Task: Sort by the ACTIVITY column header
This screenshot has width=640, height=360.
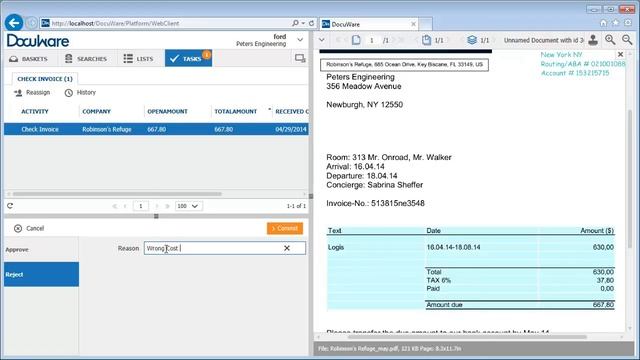Action: click(x=35, y=111)
